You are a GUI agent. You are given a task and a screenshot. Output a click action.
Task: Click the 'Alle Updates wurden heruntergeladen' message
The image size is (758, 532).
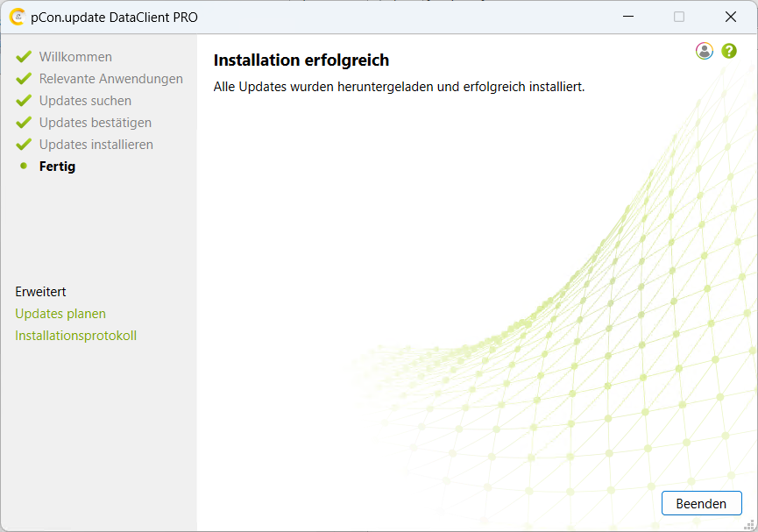point(400,87)
